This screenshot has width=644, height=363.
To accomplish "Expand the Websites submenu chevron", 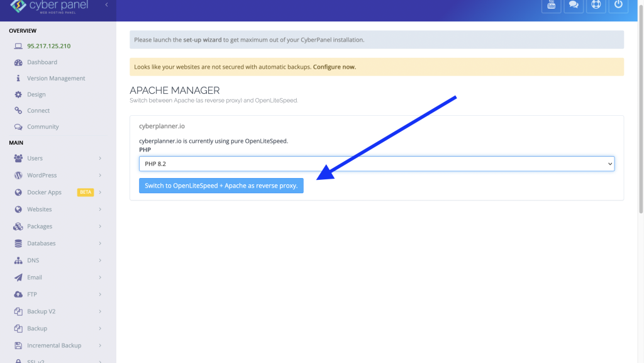I will pos(100,209).
